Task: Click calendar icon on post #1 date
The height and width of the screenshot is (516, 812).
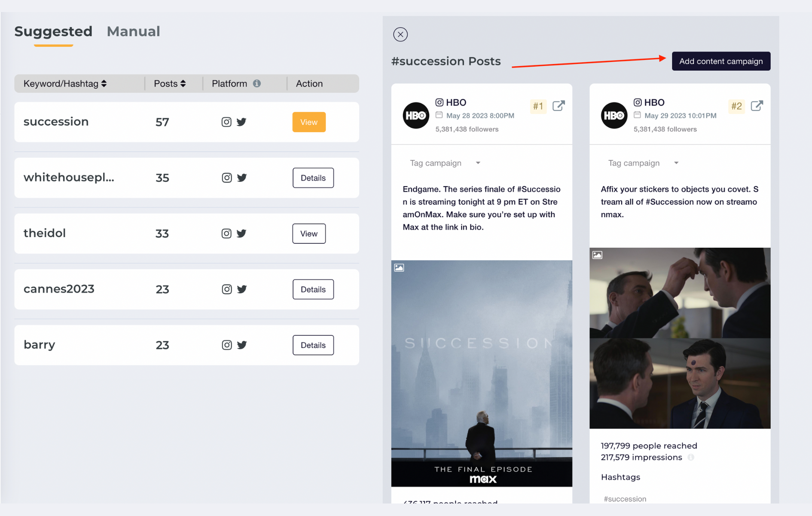Action: tap(439, 115)
